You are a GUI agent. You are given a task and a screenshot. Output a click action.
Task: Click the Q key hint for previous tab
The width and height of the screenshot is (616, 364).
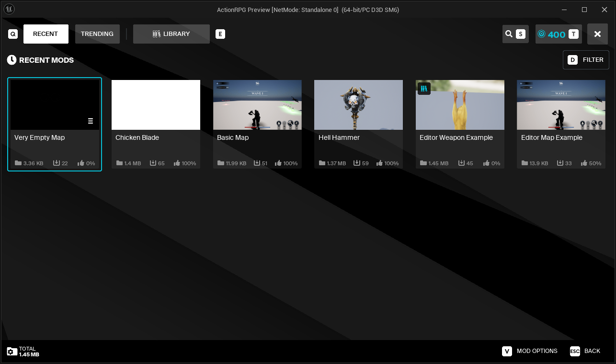click(13, 34)
